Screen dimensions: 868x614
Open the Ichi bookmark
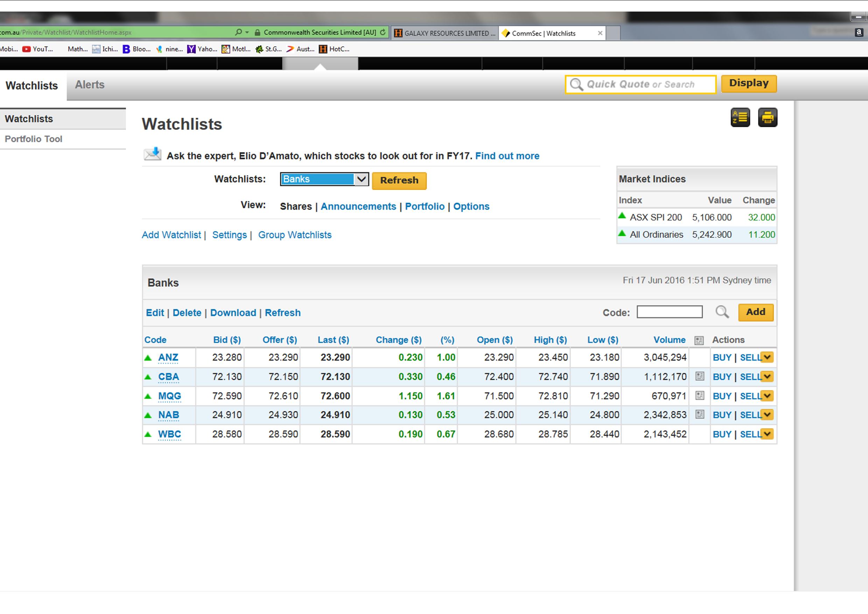(x=105, y=49)
